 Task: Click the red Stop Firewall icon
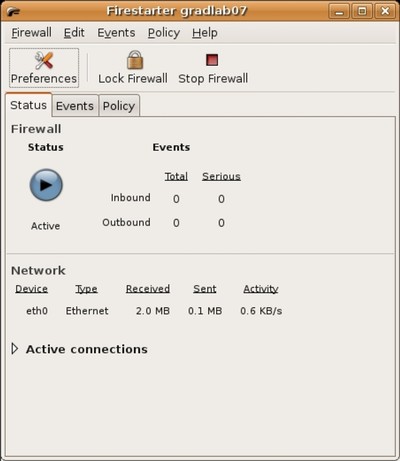click(x=212, y=60)
